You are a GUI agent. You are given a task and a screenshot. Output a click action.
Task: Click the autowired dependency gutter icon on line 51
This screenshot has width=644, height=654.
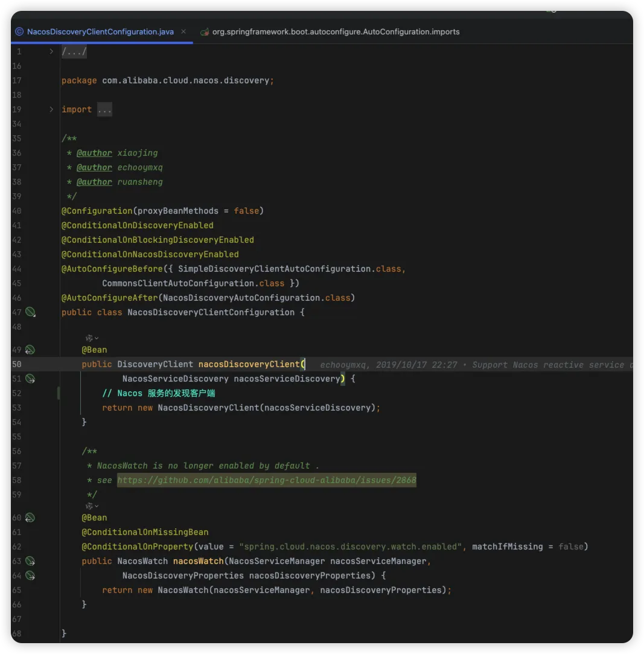(x=30, y=379)
